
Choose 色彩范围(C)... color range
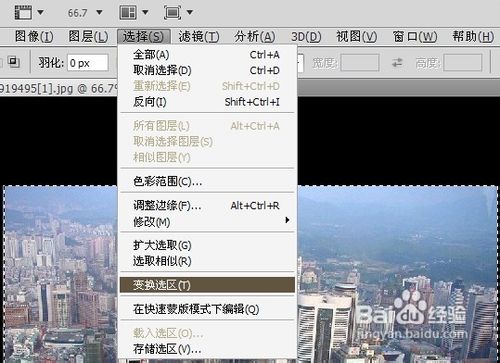coord(207,181)
